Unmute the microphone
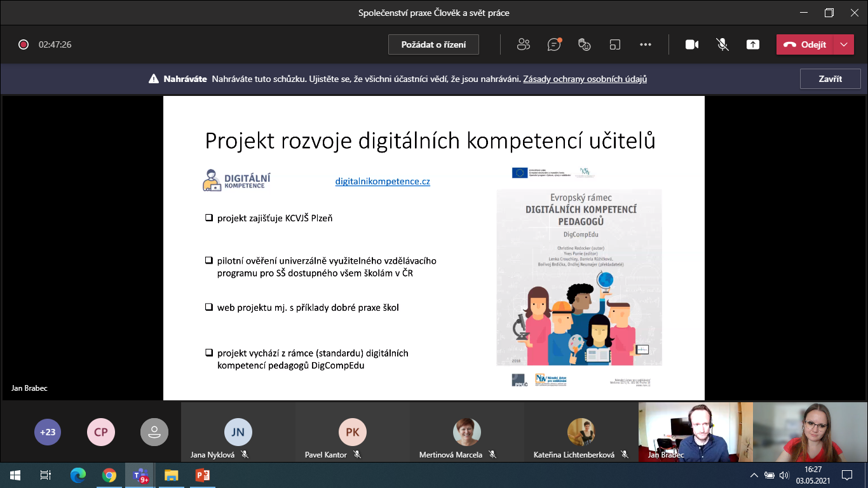868x488 pixels. point(722,44)
